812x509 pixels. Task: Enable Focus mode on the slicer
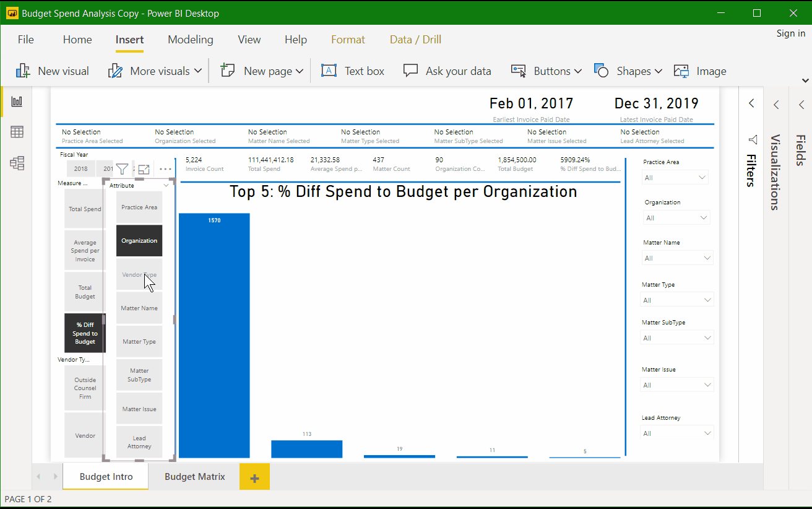coord(144,168)
